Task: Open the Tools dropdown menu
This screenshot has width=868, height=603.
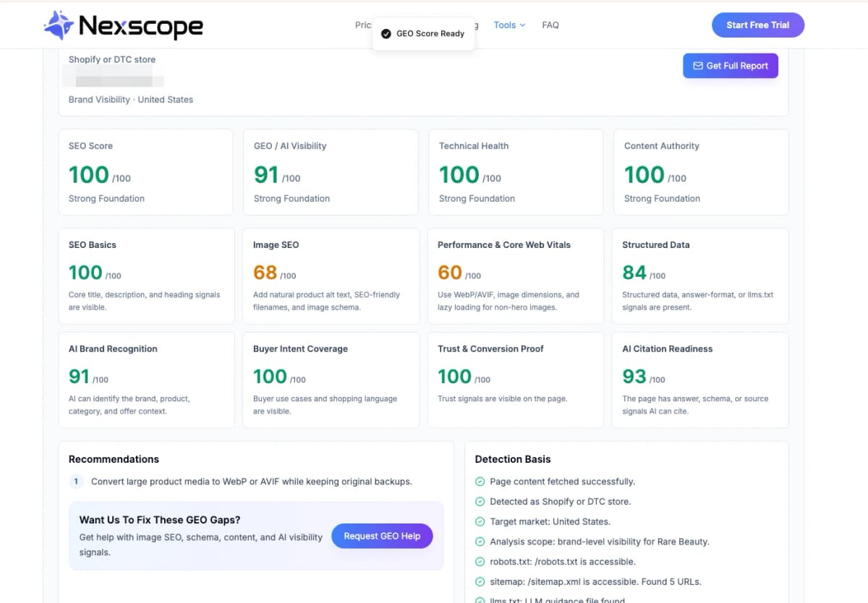Action: click(509, 25)
